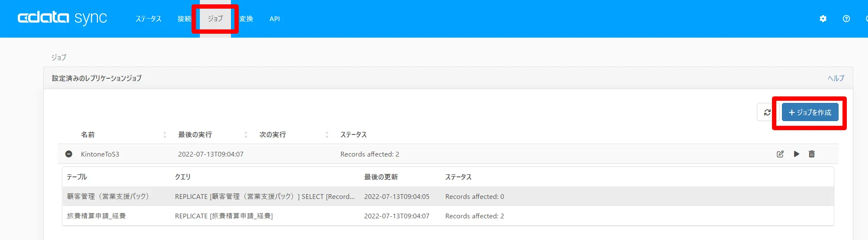868x240 pixels.
Task: Sort jobs by 最後の実行 column
Action: pyautogui.click(x=195, y=134)
